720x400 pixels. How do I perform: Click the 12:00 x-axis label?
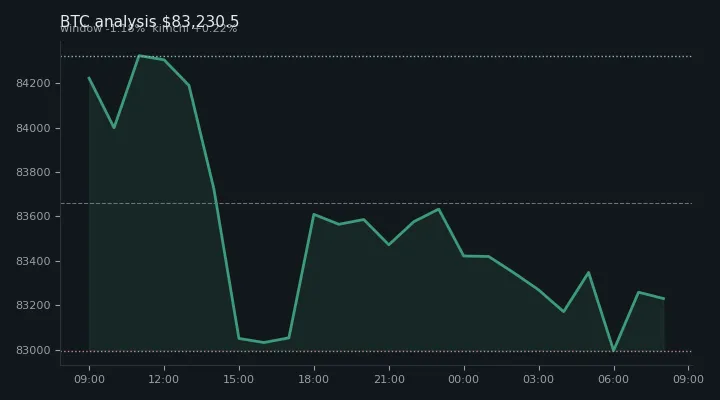[x=164, y=379]
